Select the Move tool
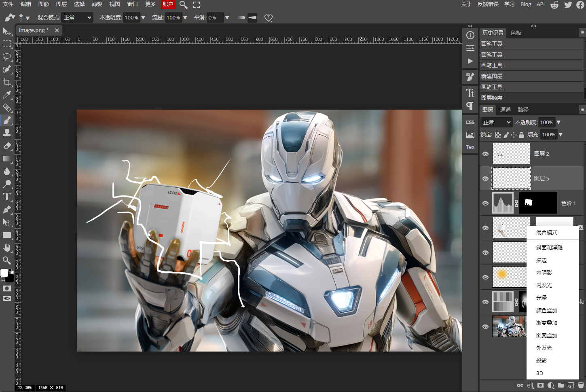This screenshot has width=586, height=392. pyautogui.click(x=7, y=32)
